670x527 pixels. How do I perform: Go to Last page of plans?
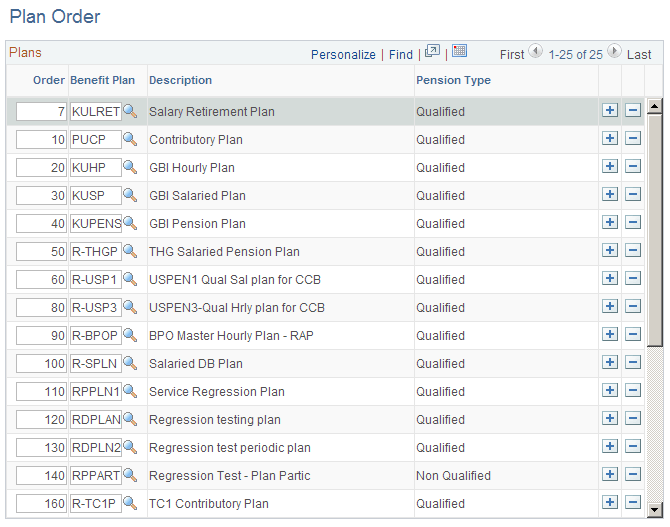coord(639,55)
